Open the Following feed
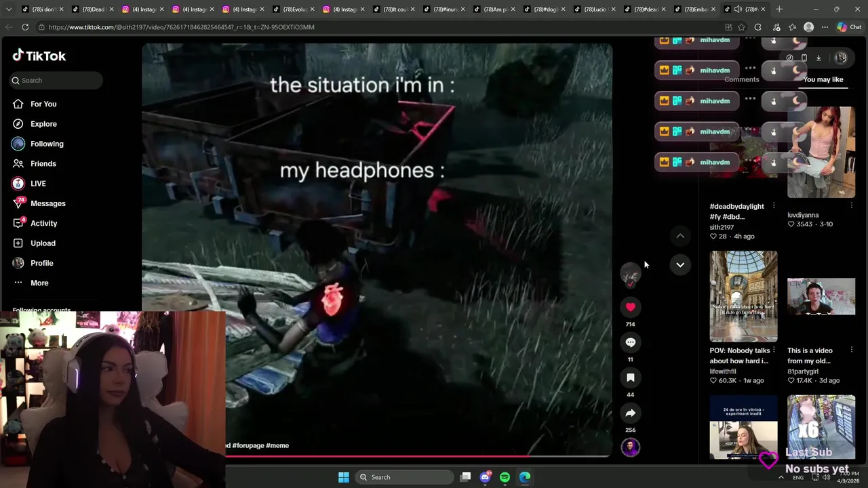The width and height of the screenshot is (868, 488). [37, 144]
